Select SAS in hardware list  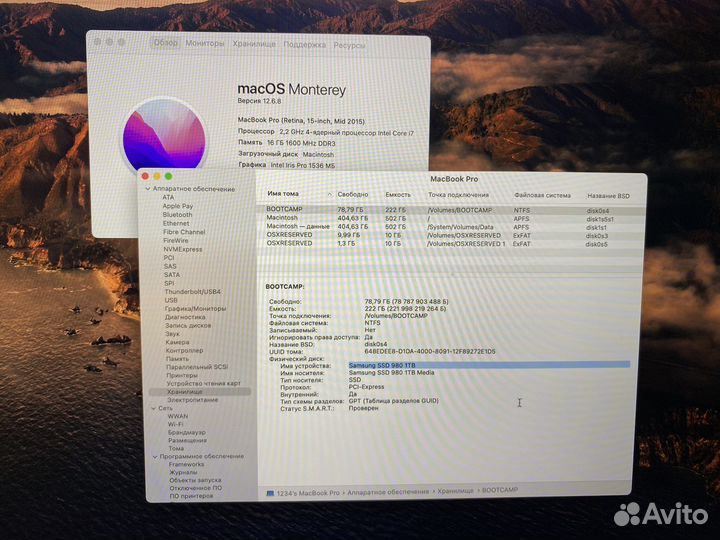pos(170,266)
